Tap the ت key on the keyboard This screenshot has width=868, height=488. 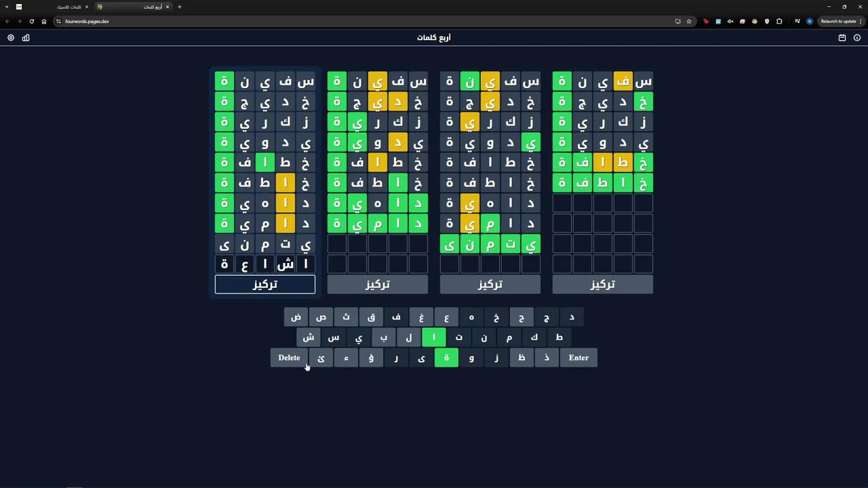pos(459,338)
